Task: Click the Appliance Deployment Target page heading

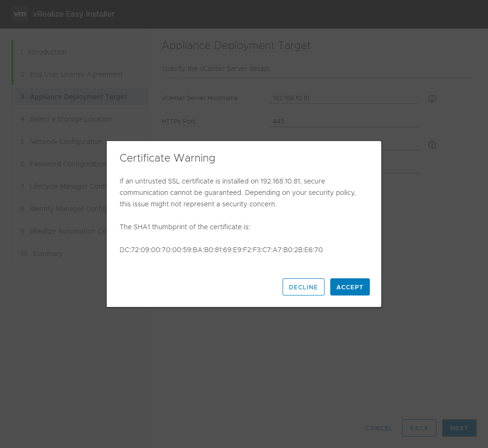Action: [x=236, y=45]
